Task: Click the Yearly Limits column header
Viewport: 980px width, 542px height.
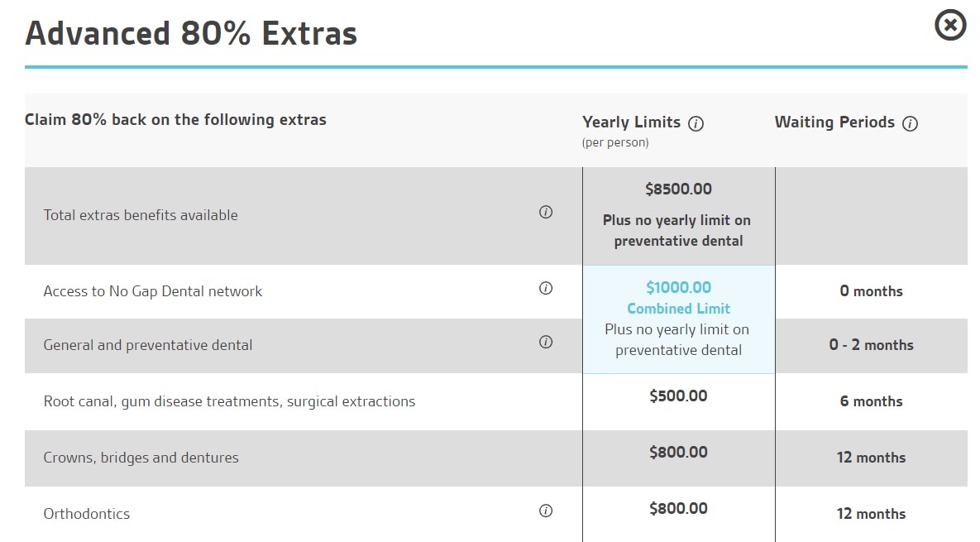Action: point(631,122)
